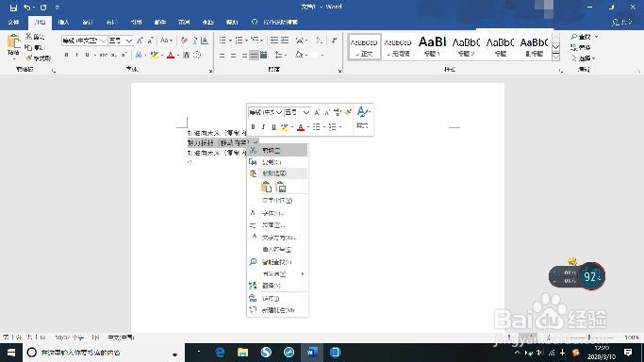Choose 新建批注 New Comment in the context menu
This screenshot has width=644, height=362.
click(277, 310)
